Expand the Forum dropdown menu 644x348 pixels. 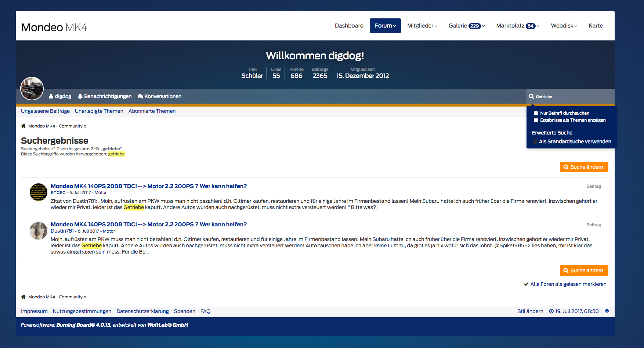[x=385, y=26]
